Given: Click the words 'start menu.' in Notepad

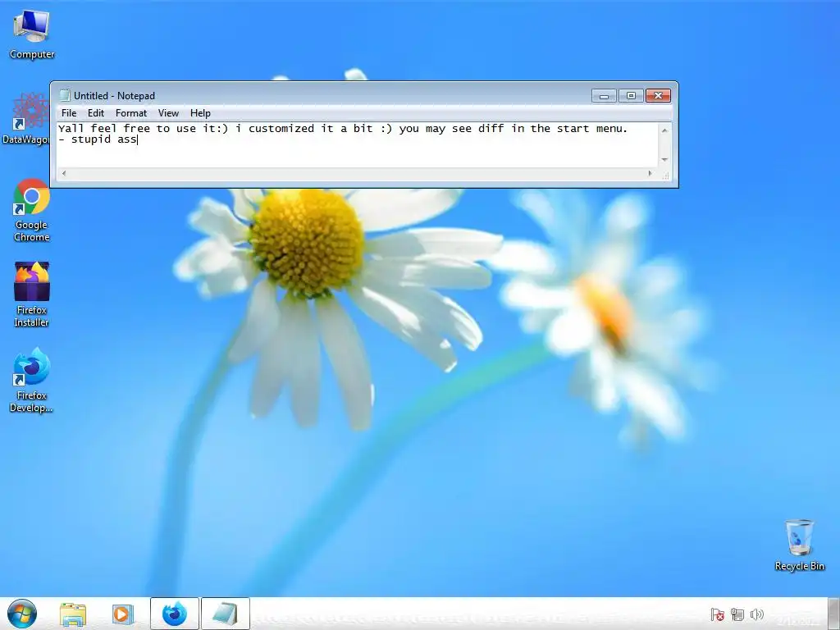Looking at the screenshot, I should pos(592,129).
